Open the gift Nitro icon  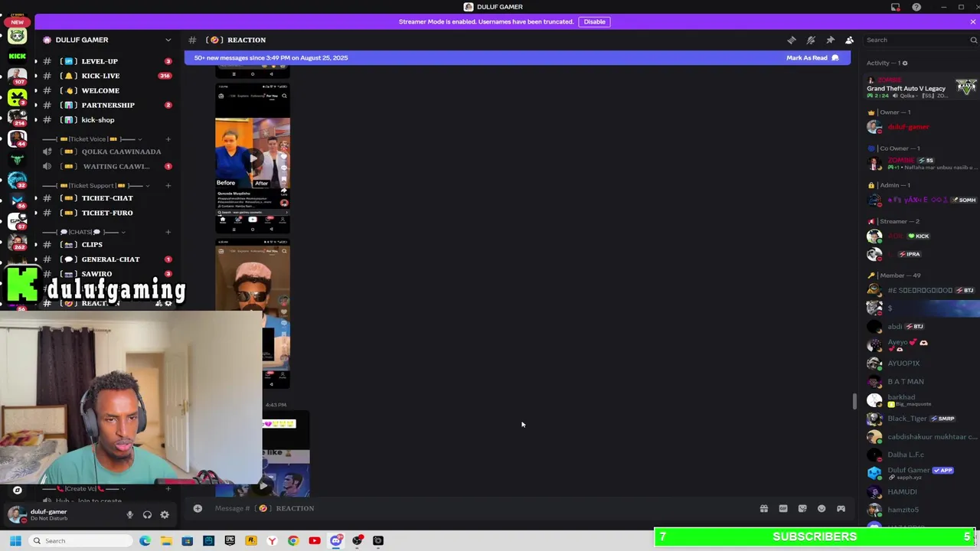[x=763, y=508]
